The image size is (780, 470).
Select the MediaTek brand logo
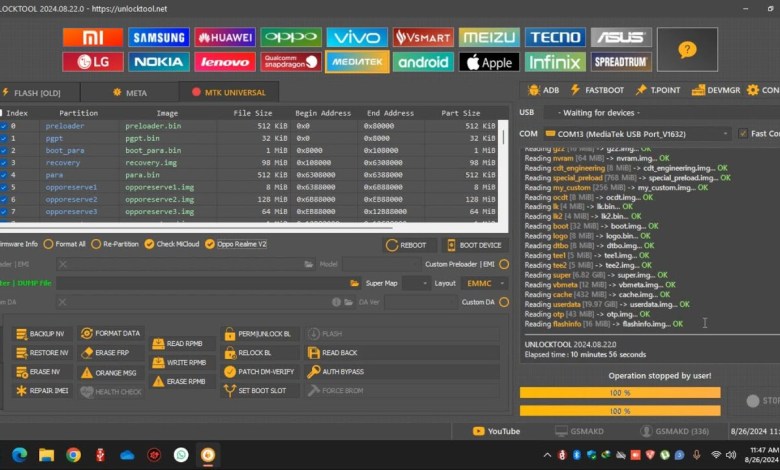pyautogui.click(x=357, y=62)
